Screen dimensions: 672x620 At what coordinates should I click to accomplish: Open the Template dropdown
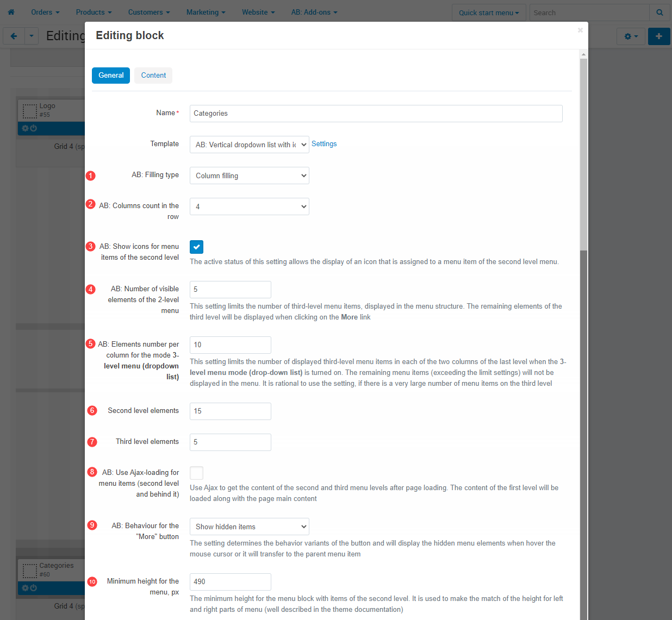[250, 145]
